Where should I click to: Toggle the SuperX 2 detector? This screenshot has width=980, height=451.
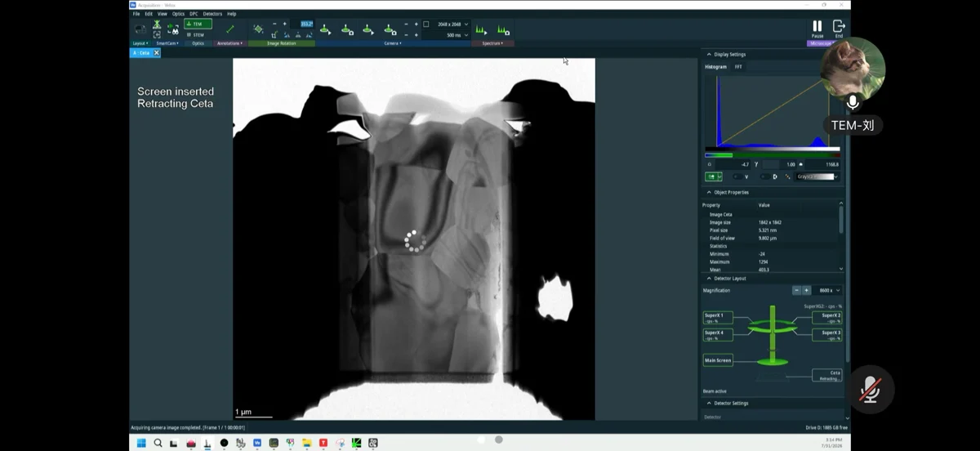[x=827, y=318]
